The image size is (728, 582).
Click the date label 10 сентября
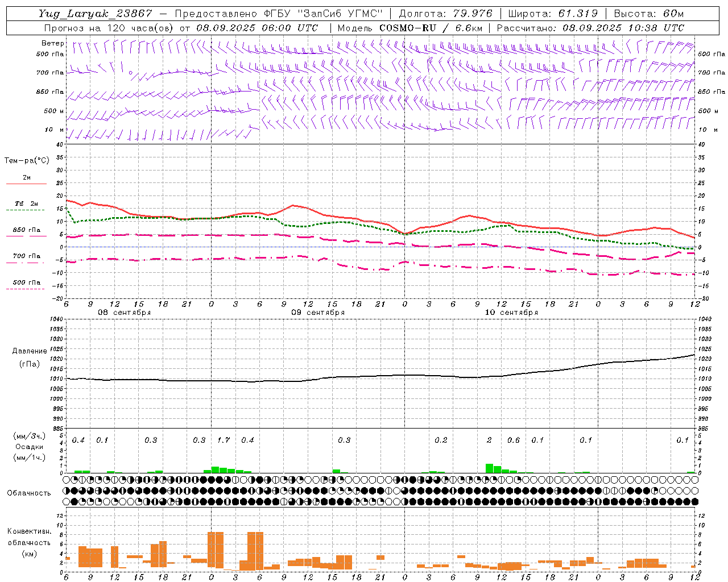coord(511,313)
